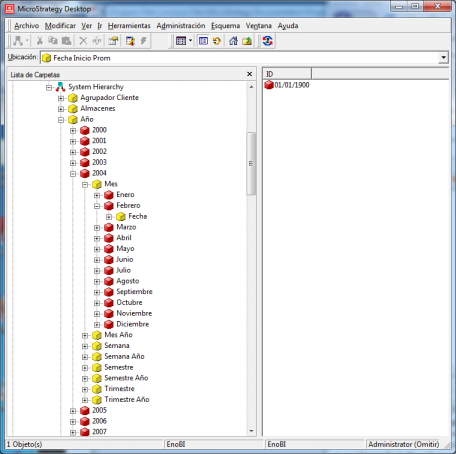Open the Properties toolbar icon
The height and width of the screenshot is (454, 456).
[x=113, y=41]
